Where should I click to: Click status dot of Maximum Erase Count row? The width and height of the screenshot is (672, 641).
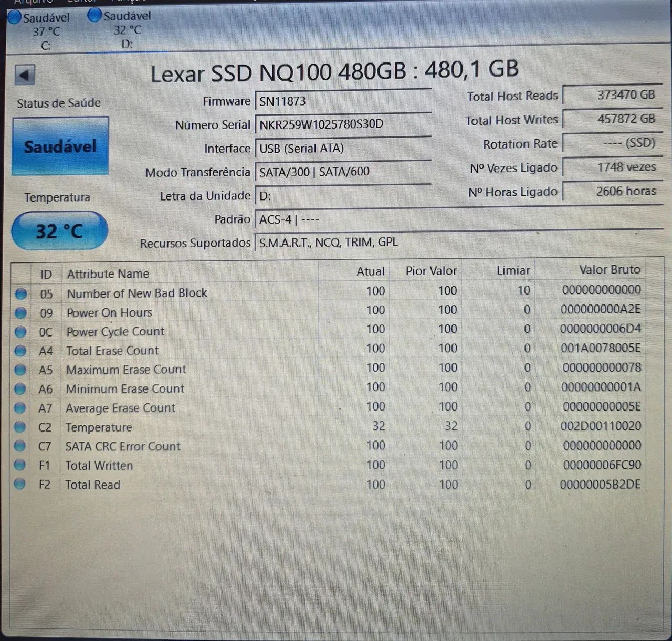[20, 370]
